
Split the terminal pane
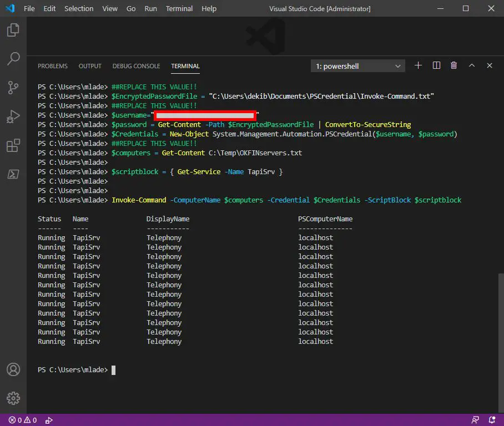pyautogui.click(x=436, y=65)
